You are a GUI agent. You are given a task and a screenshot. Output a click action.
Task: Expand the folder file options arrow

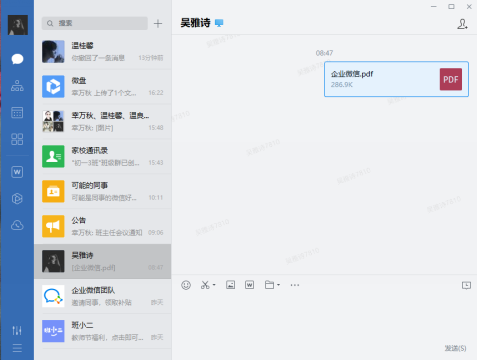[x=278, y=285]
